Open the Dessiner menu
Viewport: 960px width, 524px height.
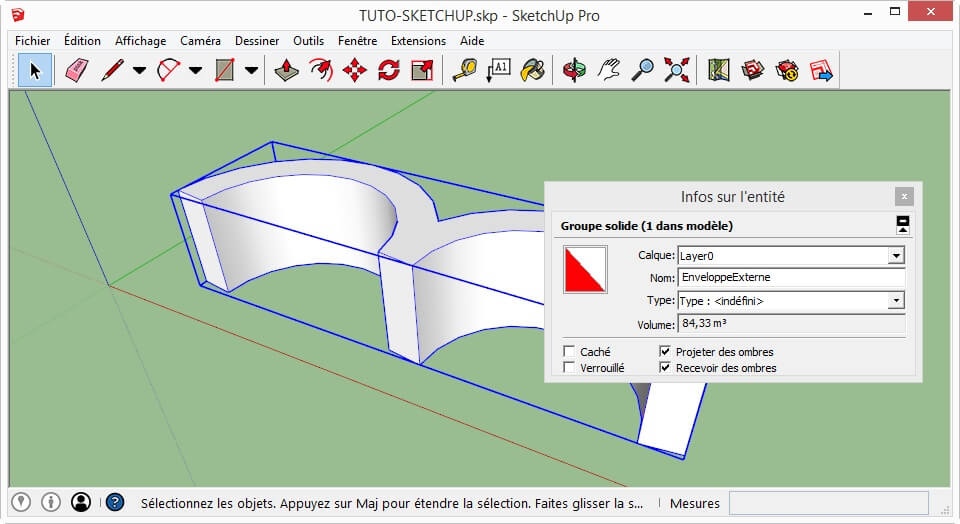click(x=257, y=40)
